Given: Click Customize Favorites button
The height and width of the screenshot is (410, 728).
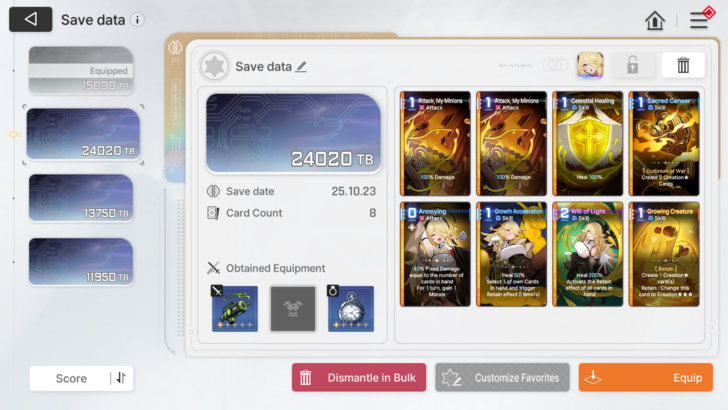Looking at the screenshot, I should pyautogui.click(x=502, y=377).
